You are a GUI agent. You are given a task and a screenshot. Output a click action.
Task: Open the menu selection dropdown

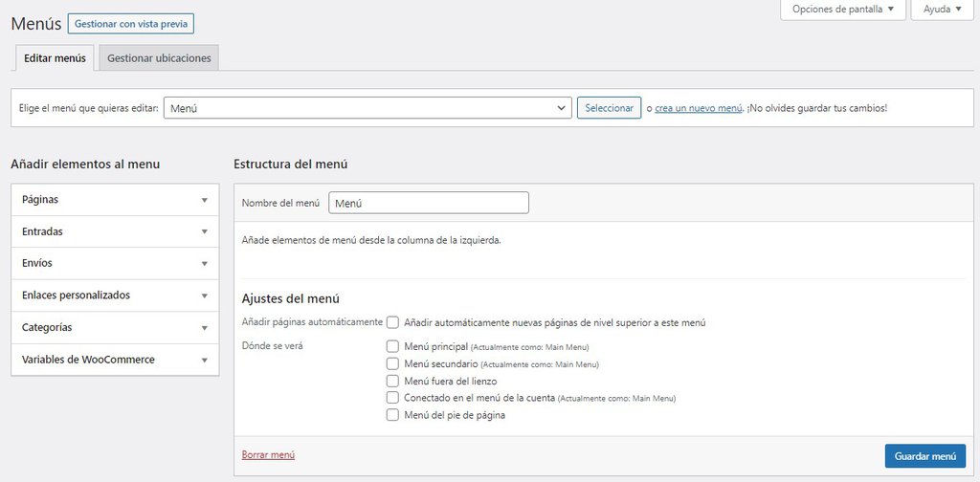pos(367,108)
